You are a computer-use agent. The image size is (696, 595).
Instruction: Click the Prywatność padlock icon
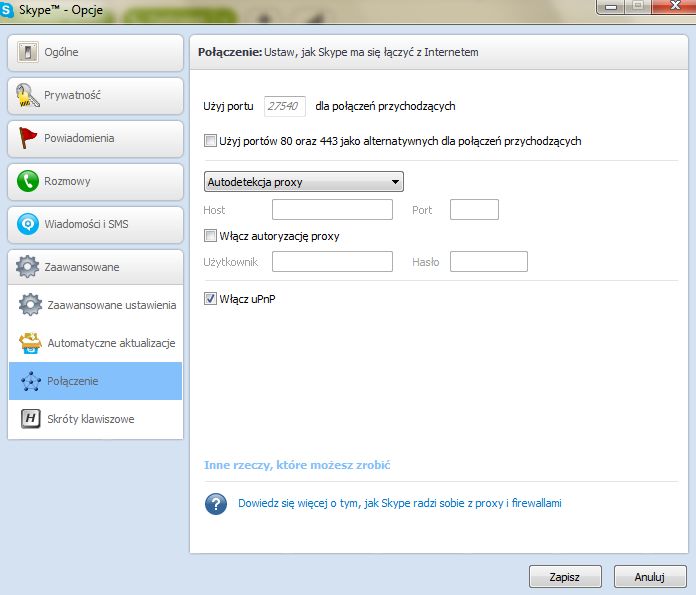[28, 95]
